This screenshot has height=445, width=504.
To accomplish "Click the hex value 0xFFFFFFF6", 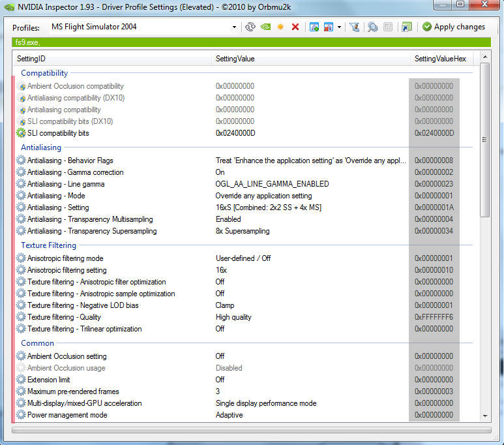I will pyautogui.click(x=434, y=317).
